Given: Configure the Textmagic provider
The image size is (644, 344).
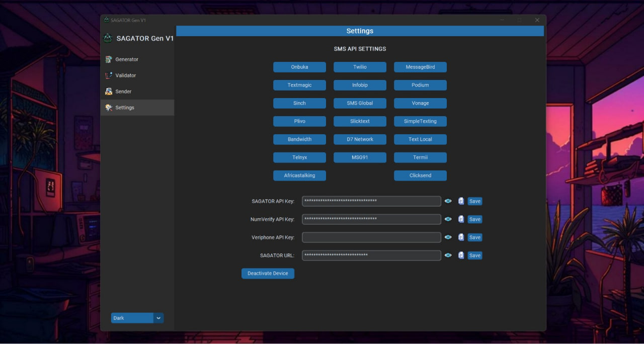Looking at the screenshot, I should [x=299, y=85].
